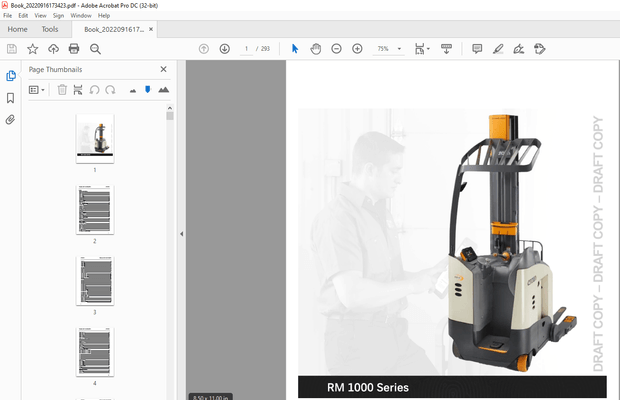Open the Page Thumbnails sidebar icon

11,75
